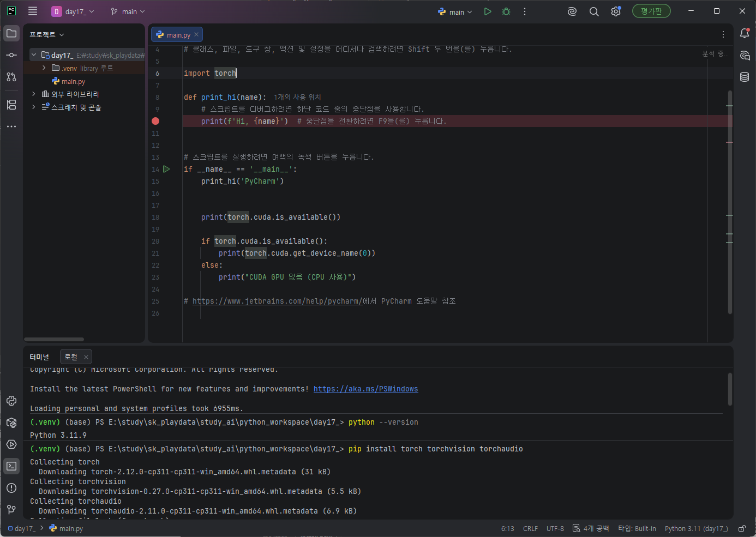The image size is (756, 537).
Task: Open the Services tool window icon
Action: 11,444
